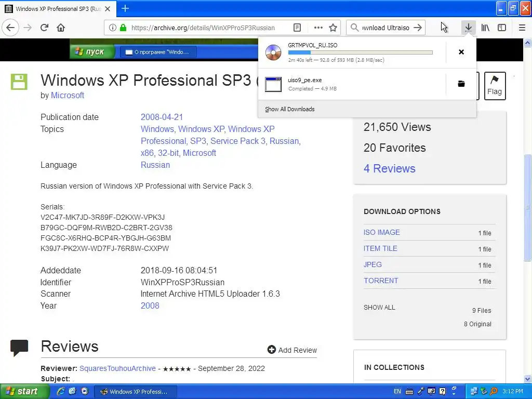Select the Windows XP Professional SP3 tab
The image size is (532, 399).
pyautogui.click(x=58, y=9)
